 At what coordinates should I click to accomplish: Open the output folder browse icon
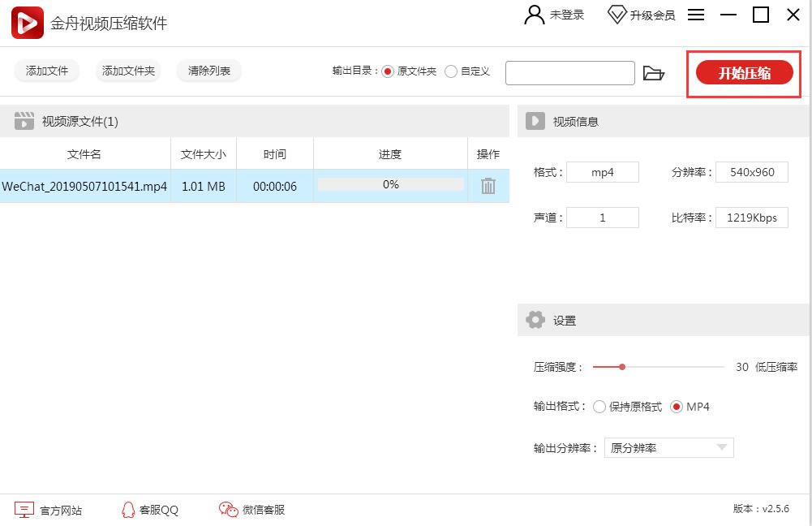[x=654, y=72]
